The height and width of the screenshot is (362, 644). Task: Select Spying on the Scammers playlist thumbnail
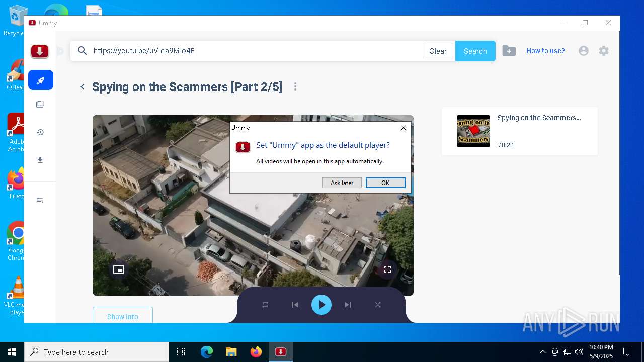pos(473,131)
